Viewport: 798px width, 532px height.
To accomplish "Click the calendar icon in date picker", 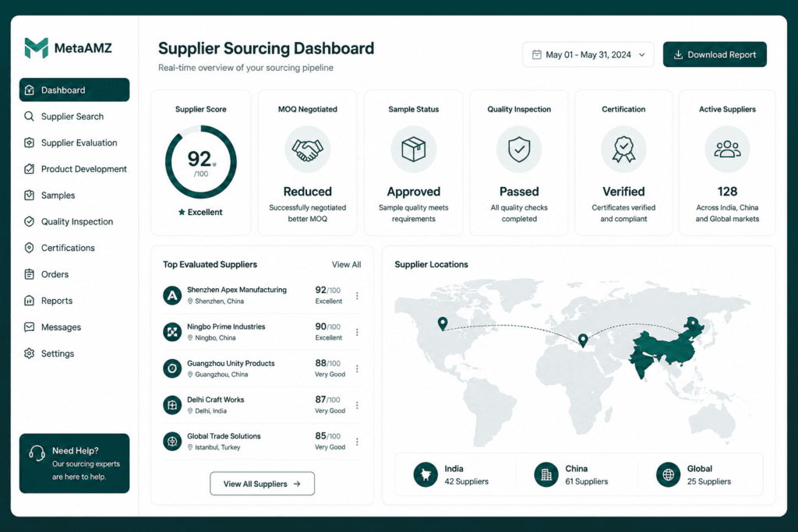I will click(x=536, y=55).
